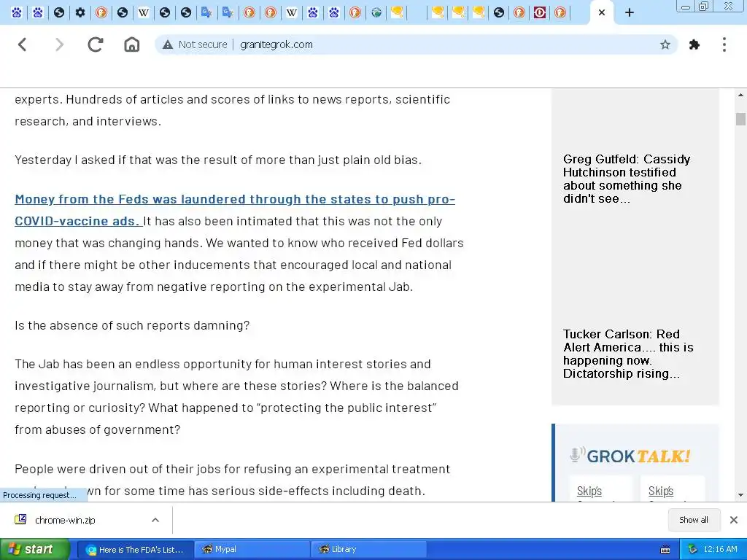Screen dimensions: 747x560
Task: Click the page scrollbar down arrow
Action: click(x=740, y=495)
